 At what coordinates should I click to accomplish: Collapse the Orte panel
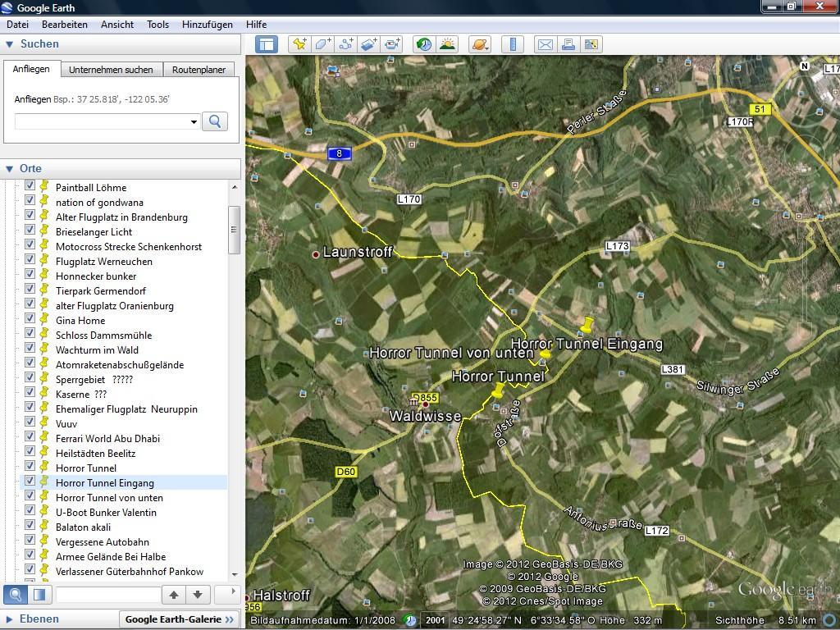[x=9, y=169]
